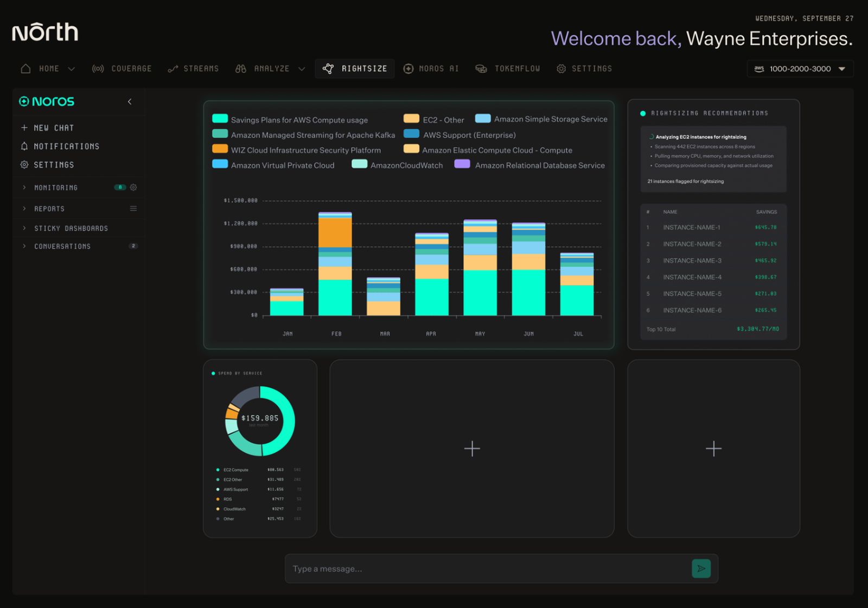Go to the Streams tab
This screenshot has width=868, height=608.
pyautogui.click(x=193, y=69)
